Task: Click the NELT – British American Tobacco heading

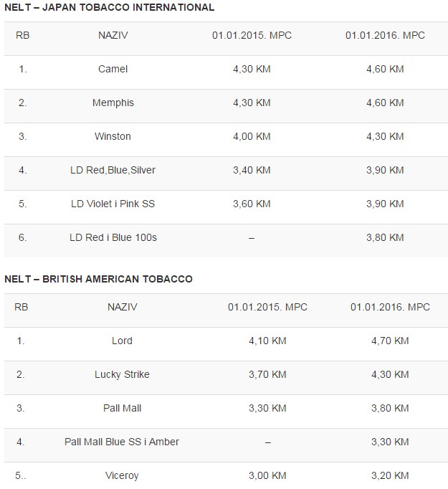Action: click(x=98, y=279)
